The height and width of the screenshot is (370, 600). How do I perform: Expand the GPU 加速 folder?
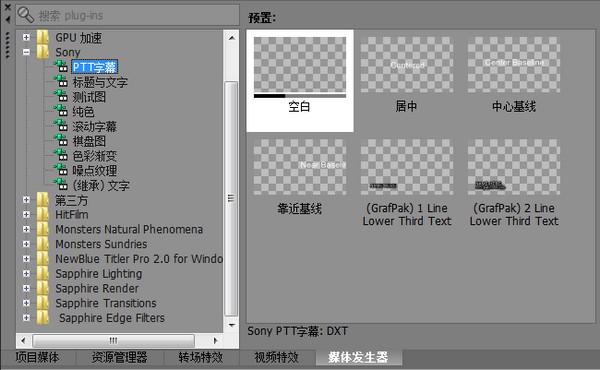[x=26, y=37]
